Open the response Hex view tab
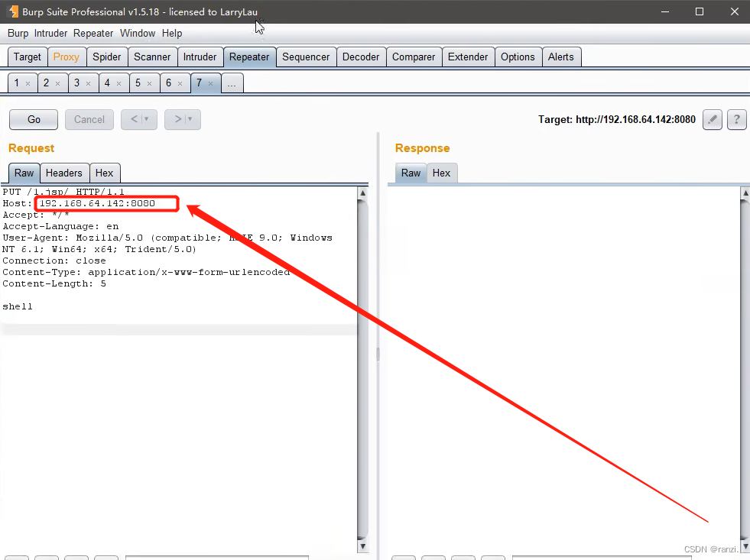The height and width of the screenshot is (560, 750). point(441,173)
